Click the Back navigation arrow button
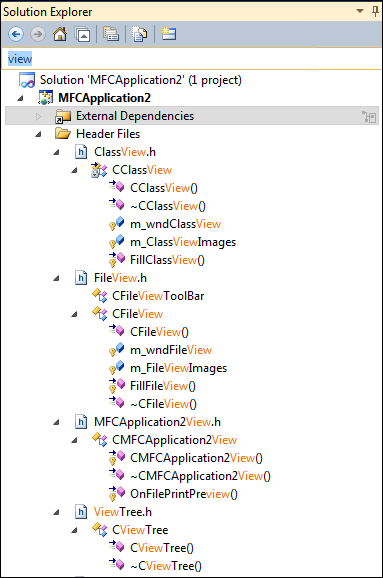This screenshot has height=578, width=383. 16,34
